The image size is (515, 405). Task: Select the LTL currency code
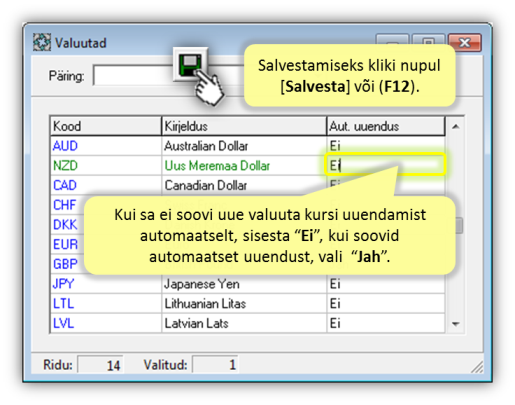pos(63,304)
